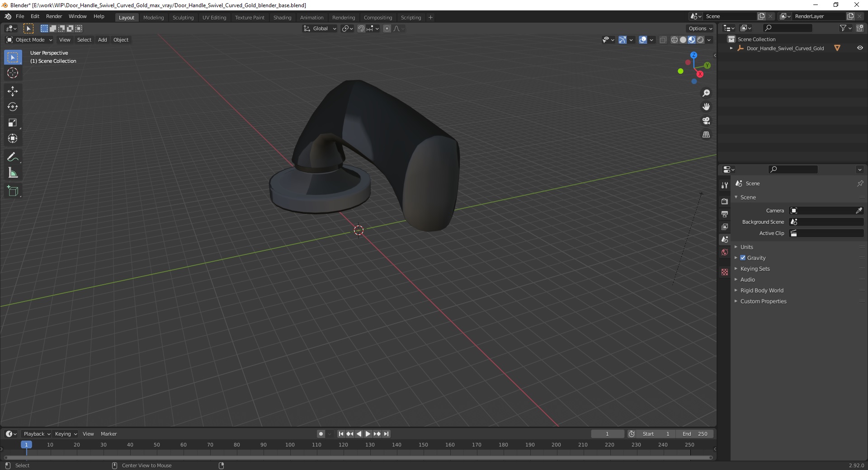Open the Global orientation dropdown
868x470 pixels.
pos(320,28)
